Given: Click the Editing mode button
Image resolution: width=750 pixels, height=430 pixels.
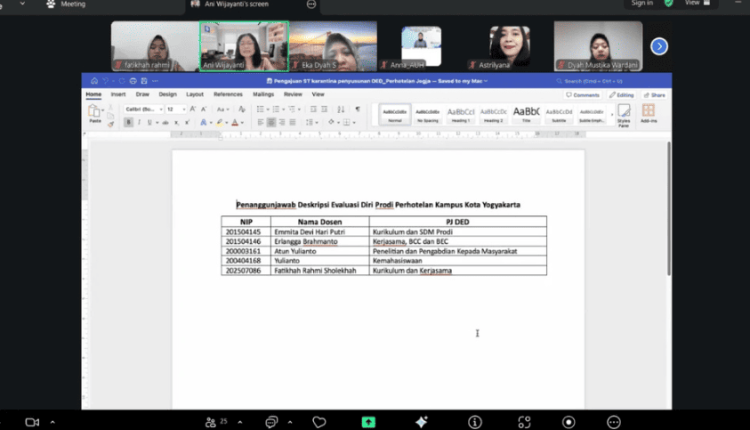Looking at the screenshot, I should click(621, 95).
